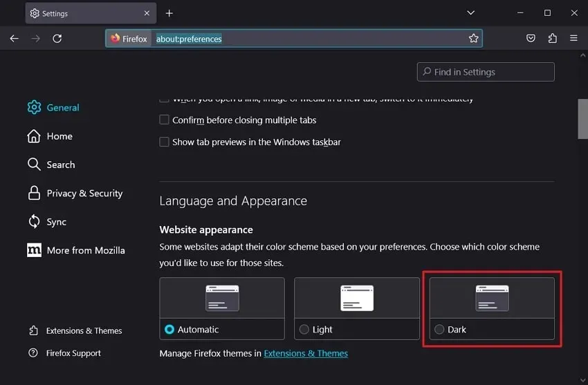Open the Extensions puzzle icon in the toolbar
The height and width of the screenshot is (385, 588).
(552, 38)
